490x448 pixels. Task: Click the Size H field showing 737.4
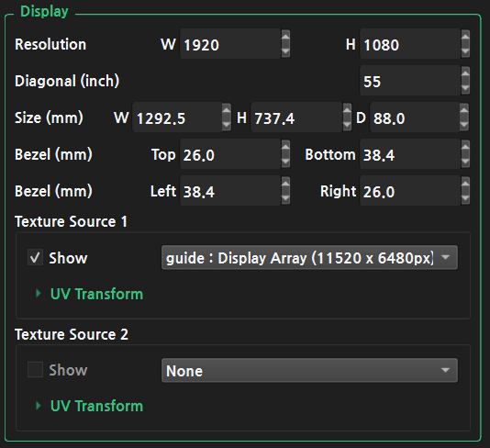(x=296, y=118)
